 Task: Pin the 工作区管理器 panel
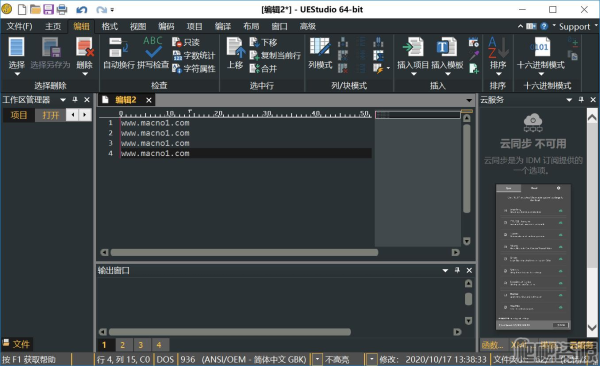[75, 100]
